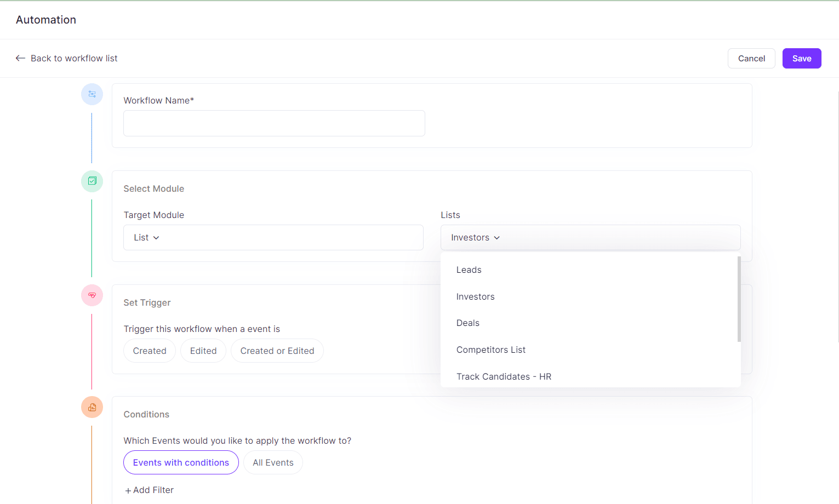Follow the "Back to workflow list" link
Image resolution: width=839 pixels, height=504 pixels.
[x=74, y=58]
